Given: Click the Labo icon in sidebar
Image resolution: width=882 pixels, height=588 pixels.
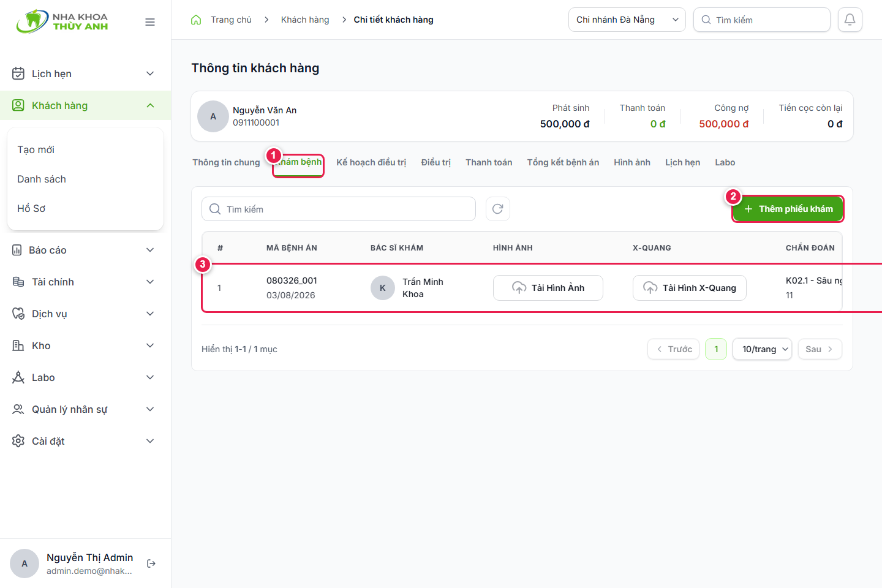Looking at the screenshot, I should 18,377.
